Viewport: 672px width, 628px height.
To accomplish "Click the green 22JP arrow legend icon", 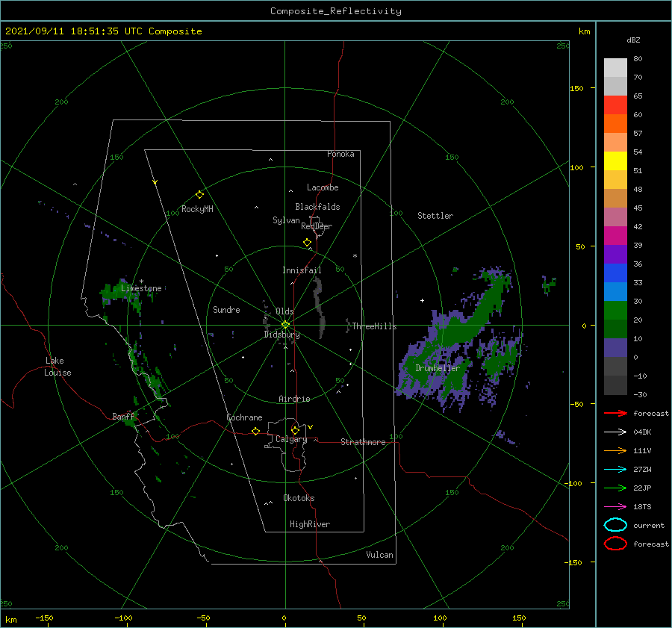I will pos(615,488).
